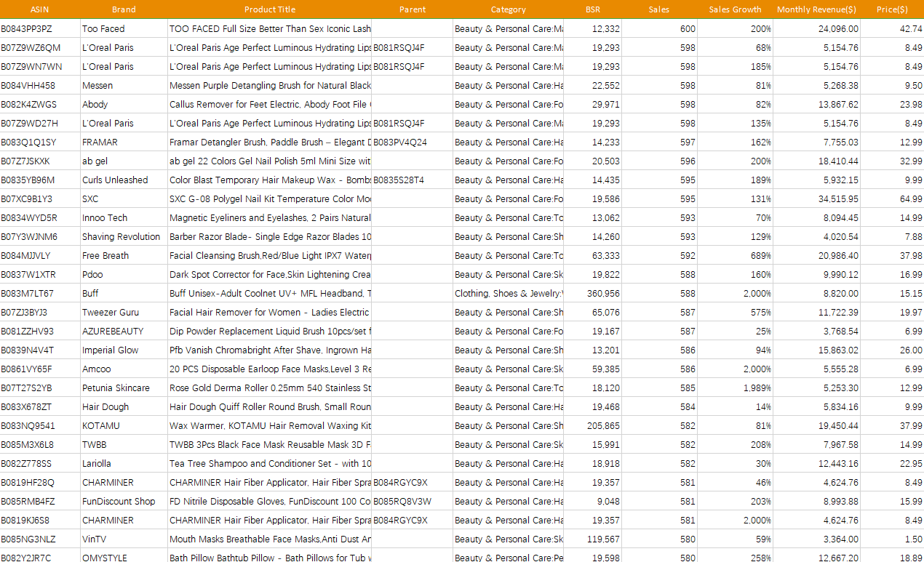This screenshot has width=924, height=562.
Task: Select the Sales Growth column header
Action: pyautogui.click(x=735, y=9)
